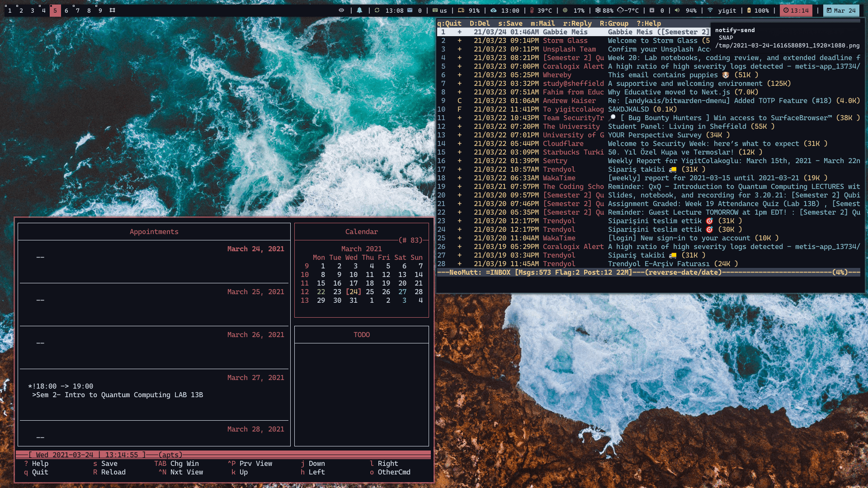Click '?:Help' in the NeoMutt menu line
The image size is (868, 488).
649,23
